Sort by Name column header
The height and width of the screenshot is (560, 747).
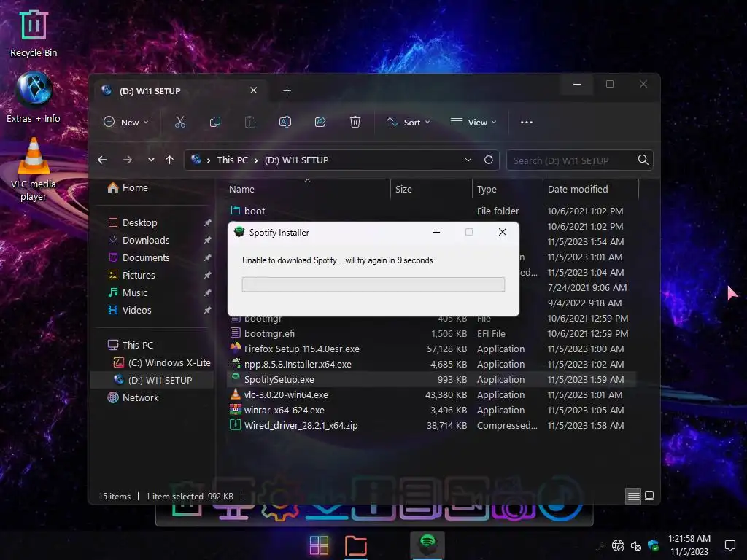pyautogui.click(x=307, y=189)
